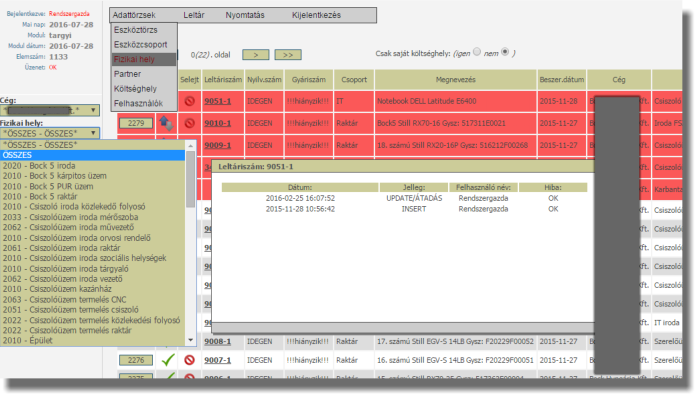This screenshot has width=700, height=395.
Task: Choose '2020 - Bock 5 iroda' option
Action: pos(92,166)
